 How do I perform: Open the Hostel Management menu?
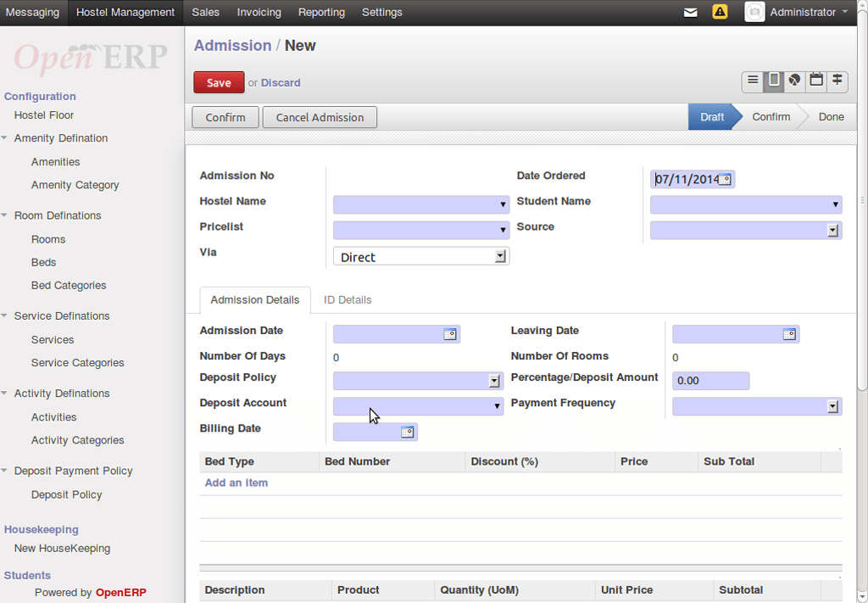pyautogui.click(x=125, y=12)
